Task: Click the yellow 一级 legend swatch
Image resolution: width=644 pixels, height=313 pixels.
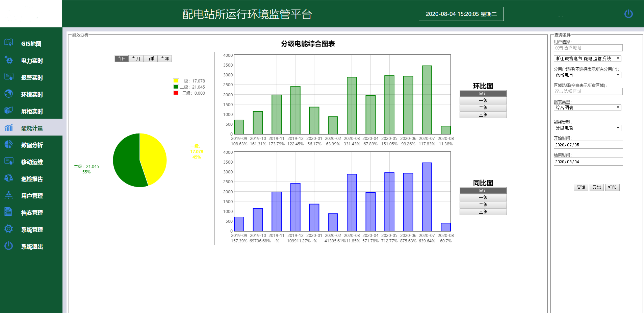Action: click(176, 81)
